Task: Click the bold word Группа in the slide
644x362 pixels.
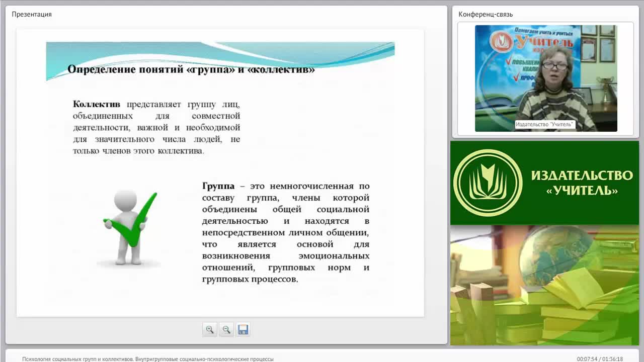Action: coord(218,186)
